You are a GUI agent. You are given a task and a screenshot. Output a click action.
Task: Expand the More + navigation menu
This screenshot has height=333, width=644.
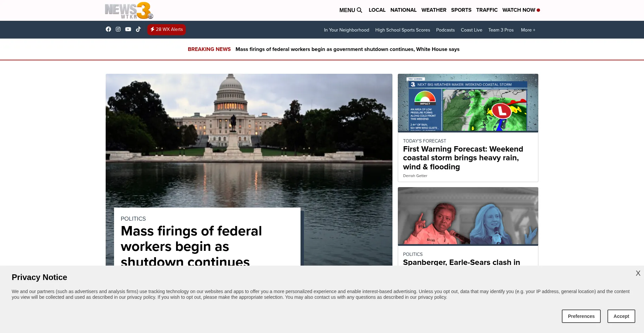(x=528, y=30)
